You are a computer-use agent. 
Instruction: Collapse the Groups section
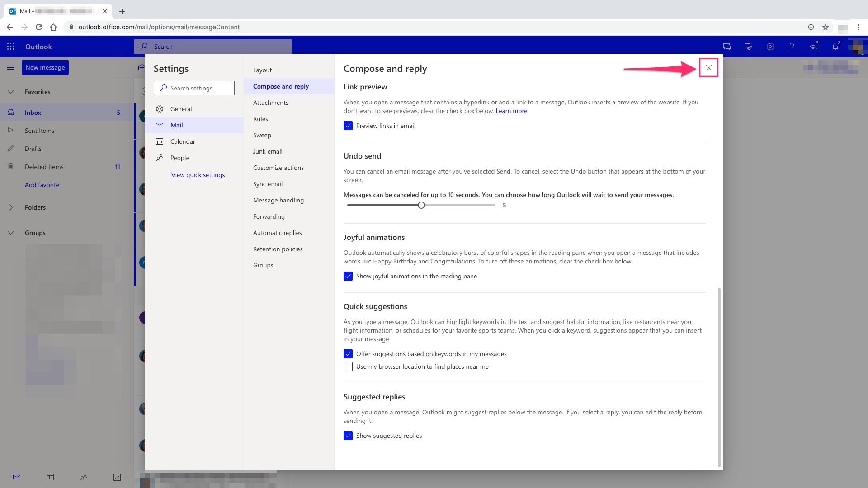11,233
